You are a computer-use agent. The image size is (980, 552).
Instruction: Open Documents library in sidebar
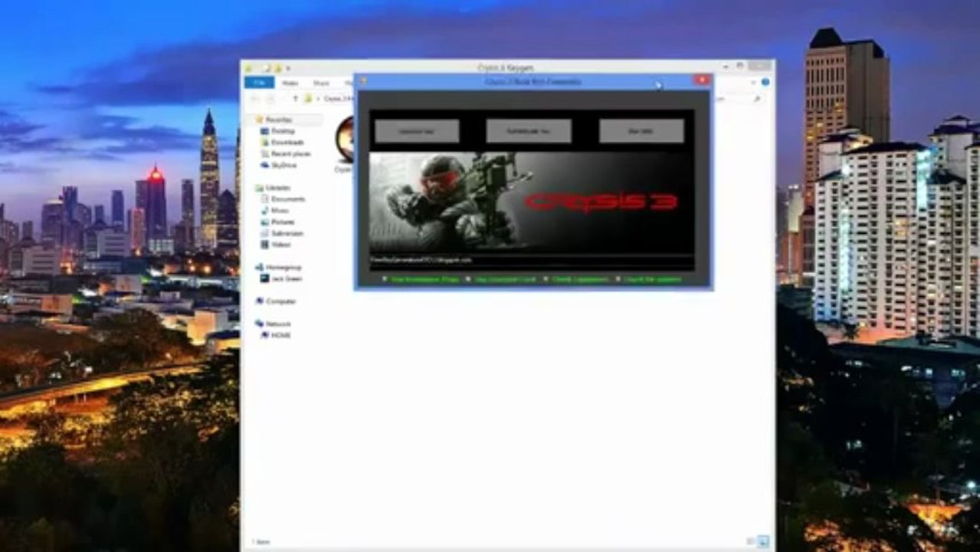[x=287, y=199]
